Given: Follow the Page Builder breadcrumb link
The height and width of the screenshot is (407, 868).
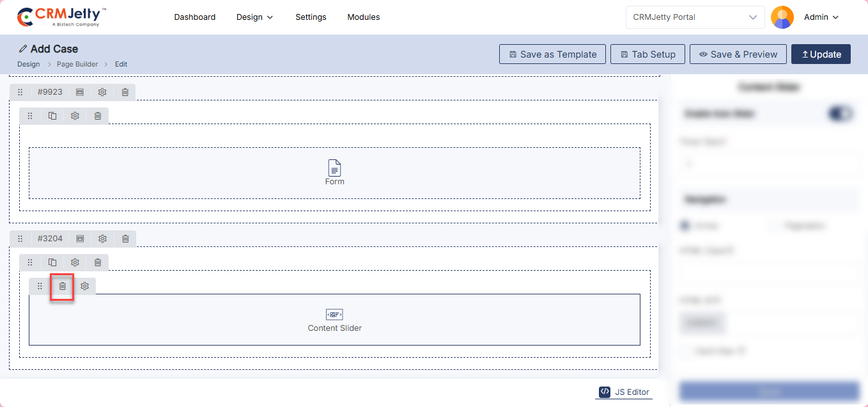Looking at the screenshot, I should pos(77,64).
